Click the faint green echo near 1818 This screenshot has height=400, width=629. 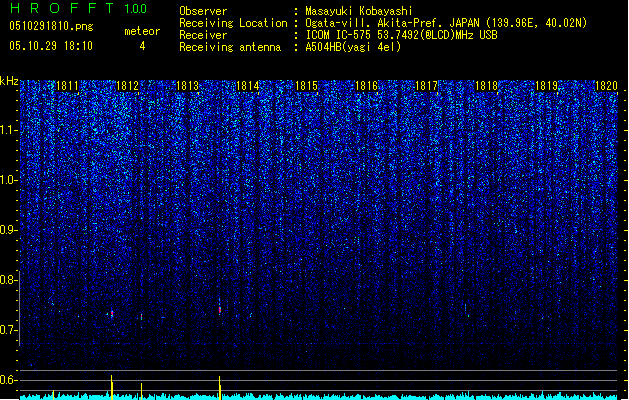tap(468, 315)
